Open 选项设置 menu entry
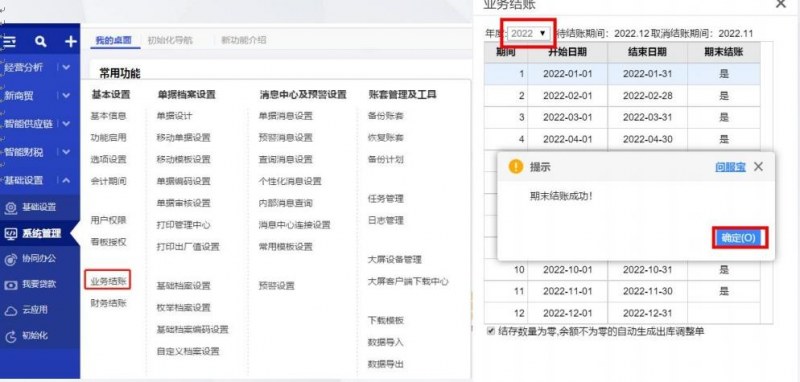 [x=108, y=159]
